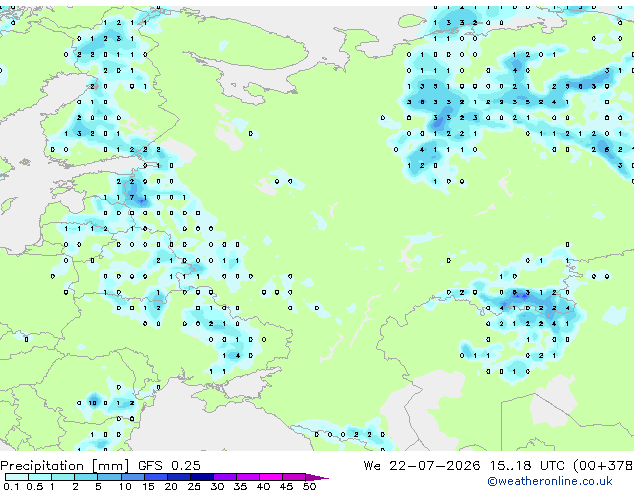
Task: Click the legend swatch between 20 and 25
Action: click(179, 477)
